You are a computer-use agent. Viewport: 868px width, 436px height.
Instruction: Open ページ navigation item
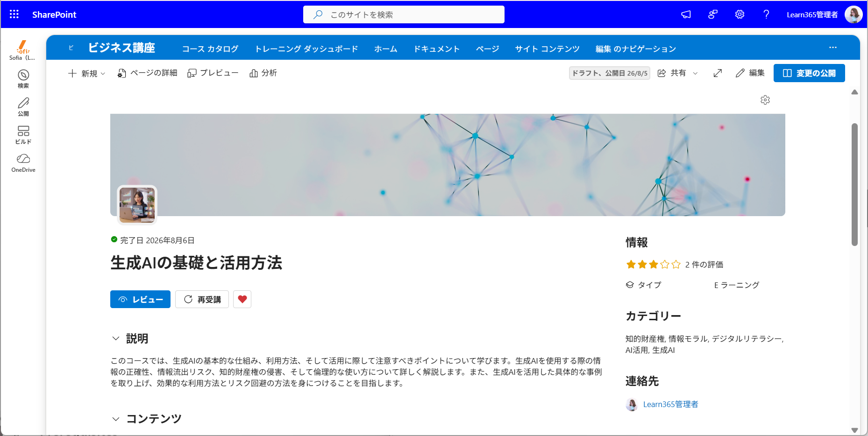(x=488, y=49)
